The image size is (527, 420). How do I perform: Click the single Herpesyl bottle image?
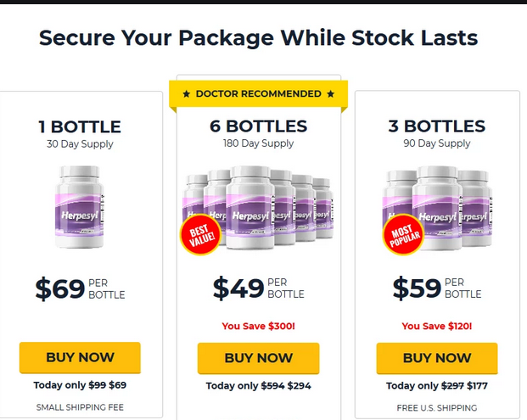point(80,207)
